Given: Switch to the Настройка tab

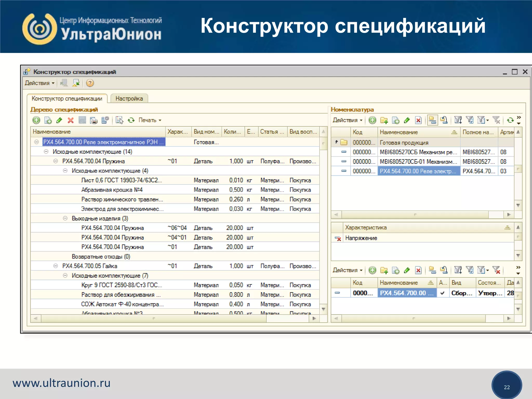Looking at the screenshot, I should 129,99.
